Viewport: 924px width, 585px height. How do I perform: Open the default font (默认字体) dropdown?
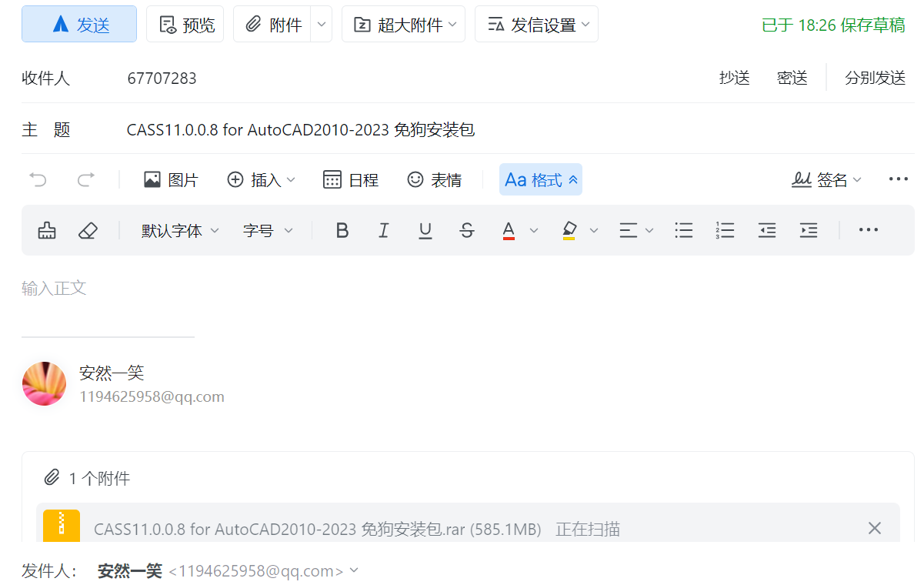[180, 230]
